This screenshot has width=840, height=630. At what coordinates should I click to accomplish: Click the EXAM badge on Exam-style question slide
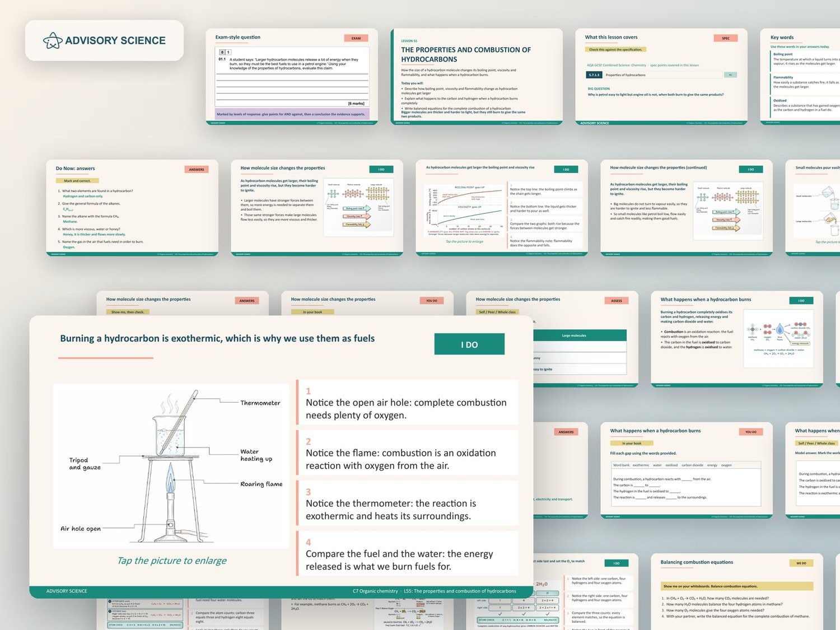(356, 38)
